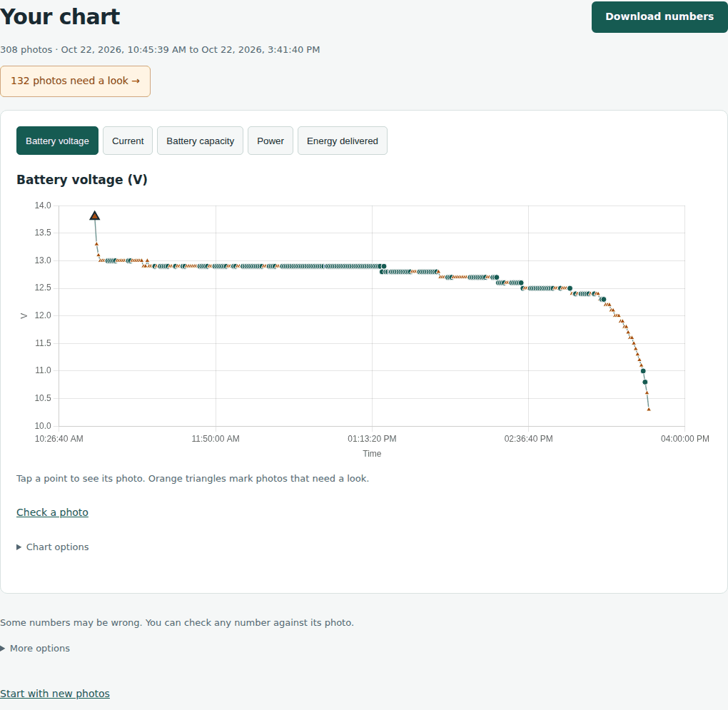Click the green data point at 11.0 V
The height and width of the screenshot is (710, 728).
point(643,371)
